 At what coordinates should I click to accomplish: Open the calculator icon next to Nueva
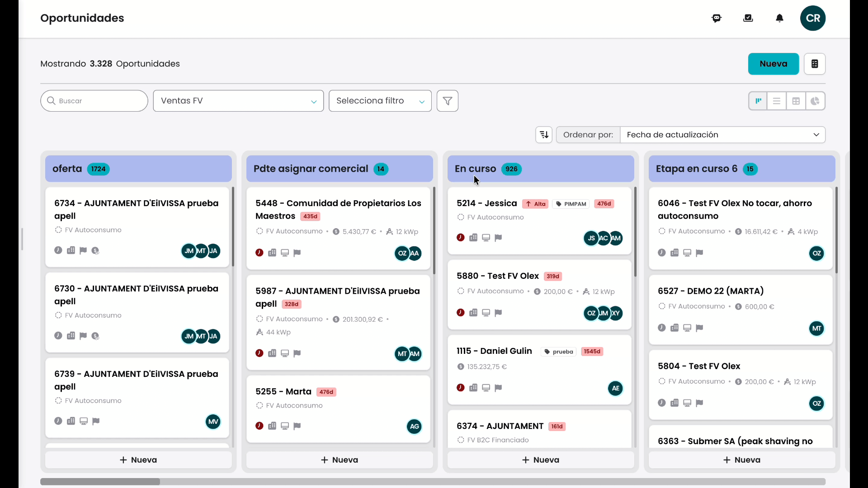[815, 64]
